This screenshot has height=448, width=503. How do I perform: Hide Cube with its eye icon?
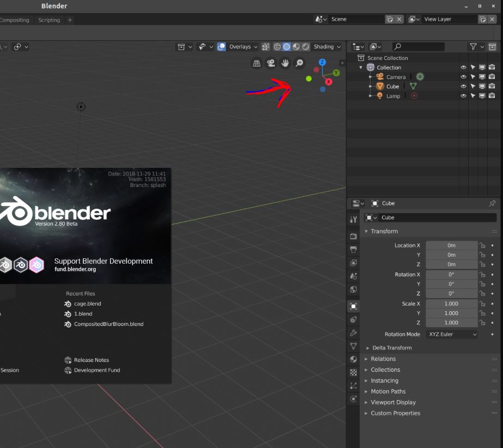[463, 86]
